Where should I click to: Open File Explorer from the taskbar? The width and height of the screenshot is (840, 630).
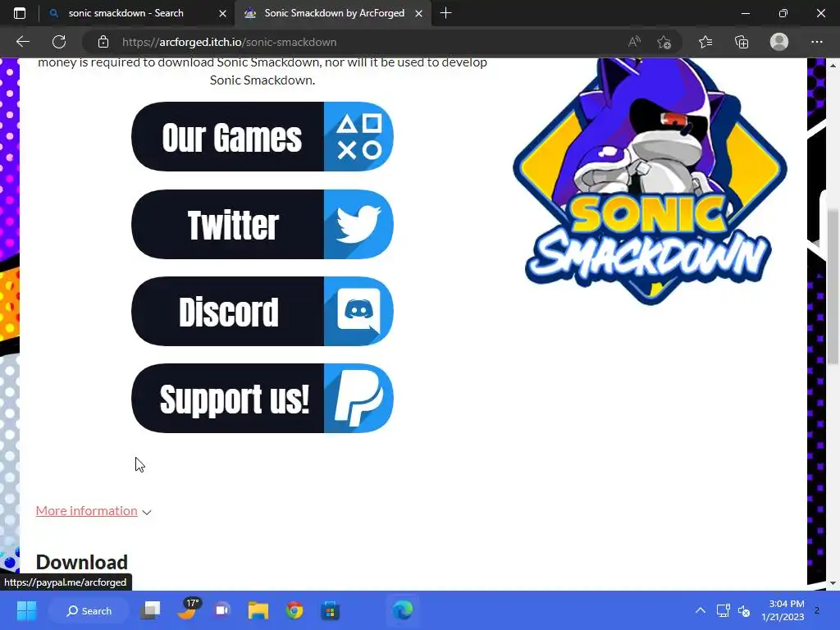pos(258,610)
